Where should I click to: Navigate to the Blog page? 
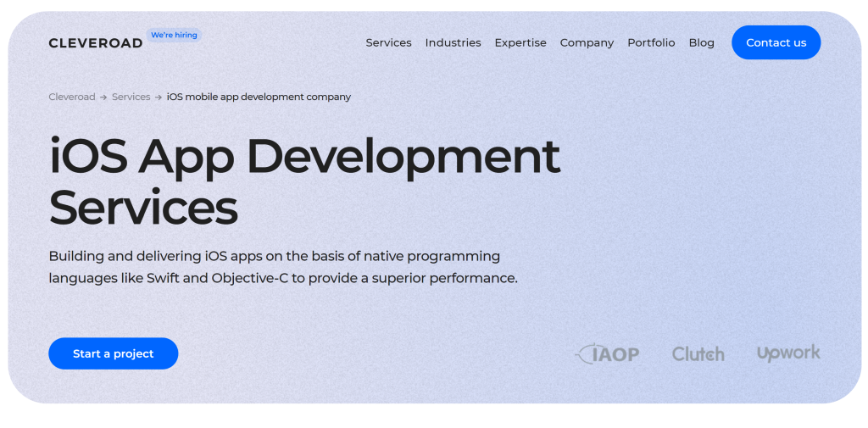pyautogui.click(x=701, y=42)
